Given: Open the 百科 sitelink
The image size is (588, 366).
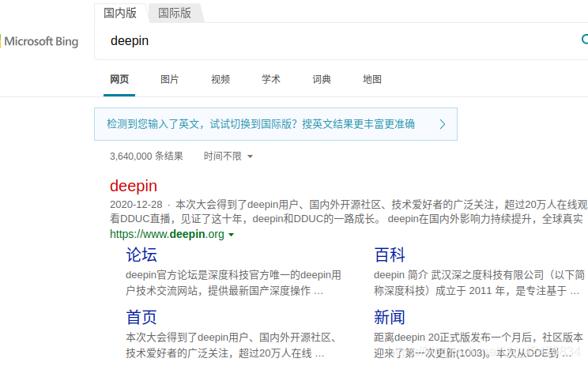Looking at the screenshot, I should (x=390, y=255).
